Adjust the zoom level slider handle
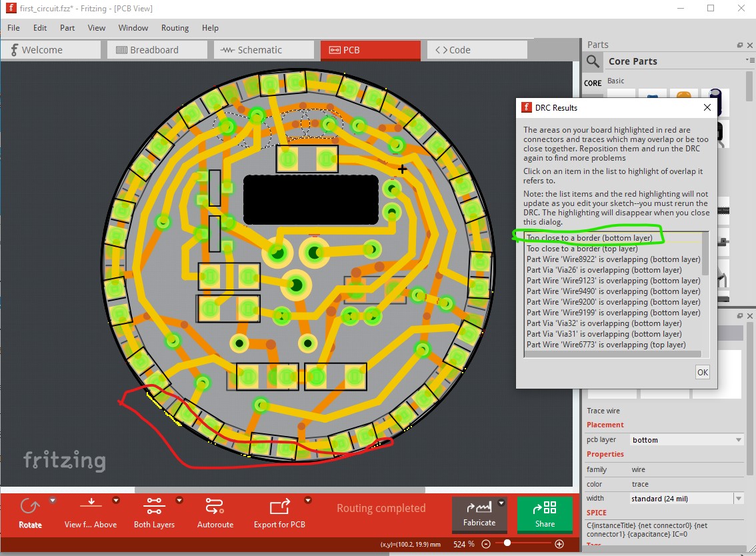Image resolution: width=756 pixels, height=556 pixels. point(507,543)
